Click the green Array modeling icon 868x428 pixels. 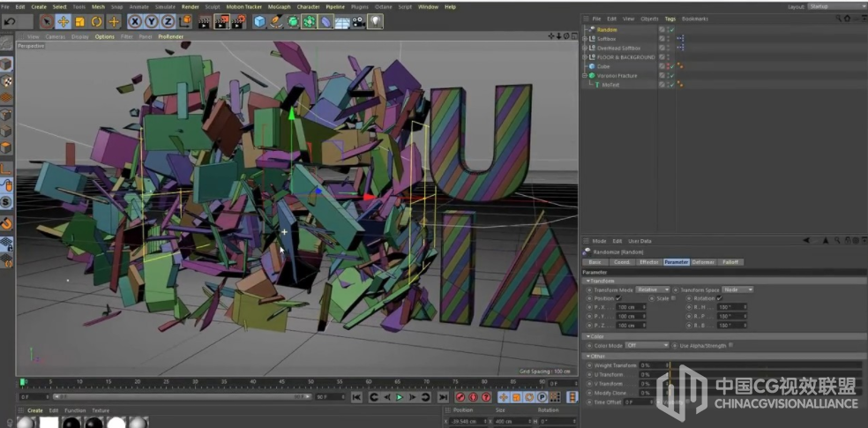pyautogui.click(x=310, y=21)
